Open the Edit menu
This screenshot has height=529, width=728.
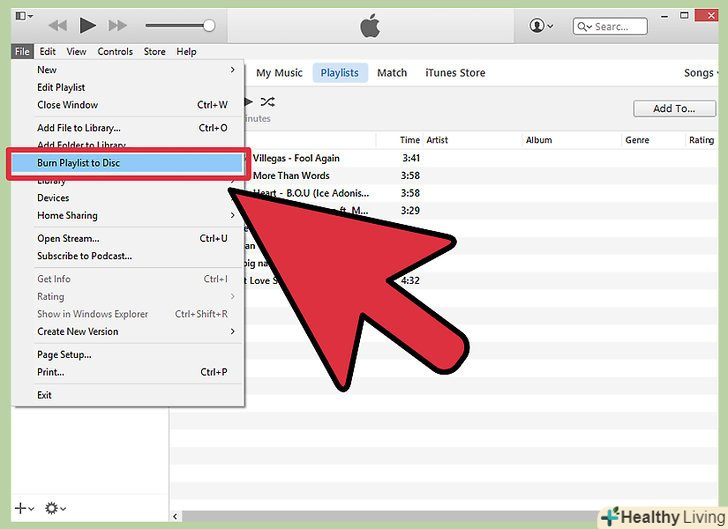coord(47,52)
